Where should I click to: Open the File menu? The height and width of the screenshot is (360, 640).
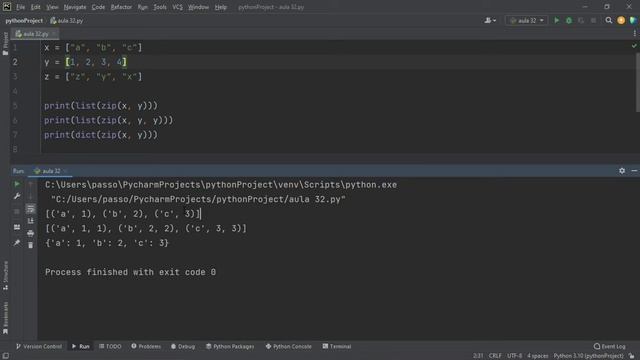[20, 7]
